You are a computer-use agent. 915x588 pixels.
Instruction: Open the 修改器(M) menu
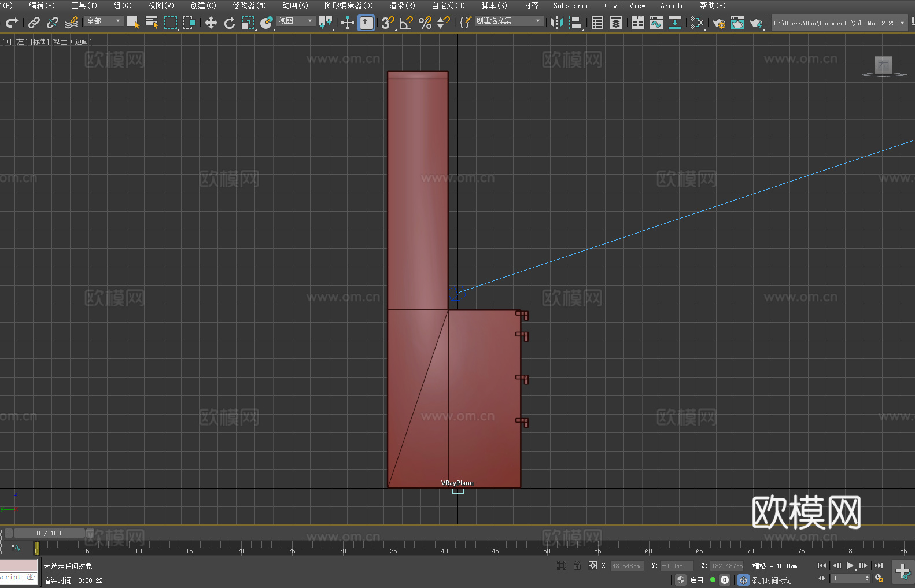pyautogui.click(x=249, y=5)
